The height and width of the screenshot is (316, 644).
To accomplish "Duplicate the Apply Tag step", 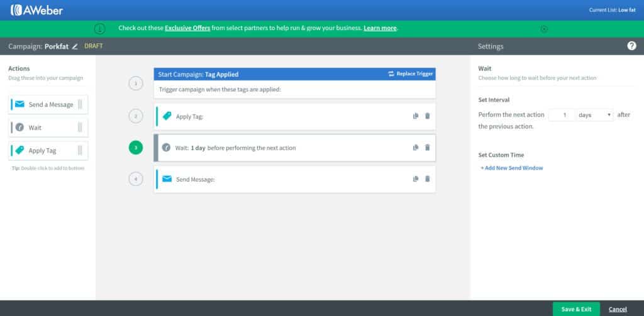I will tap(416, 116).
